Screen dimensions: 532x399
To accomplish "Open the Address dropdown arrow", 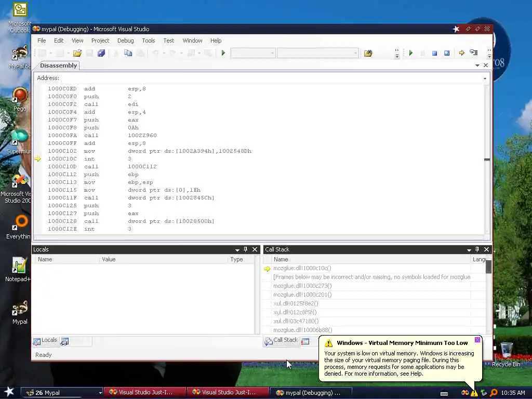I will (x=485, y=78).
